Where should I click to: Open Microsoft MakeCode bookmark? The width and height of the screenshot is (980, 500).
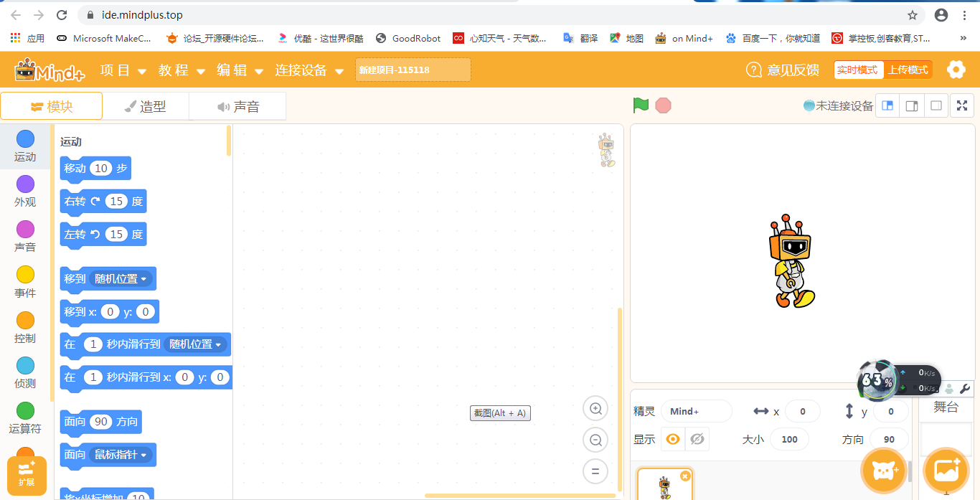click(104, 38)
